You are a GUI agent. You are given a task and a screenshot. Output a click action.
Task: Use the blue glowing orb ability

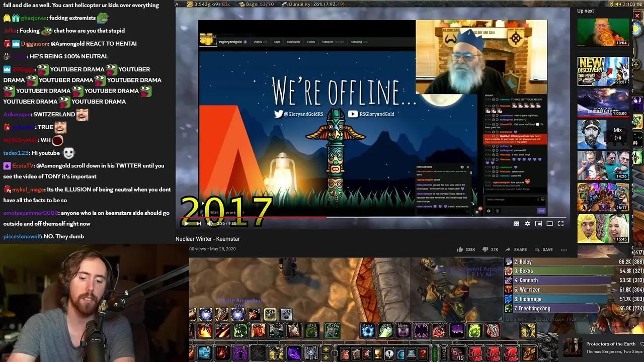click(x=368, y=330)
